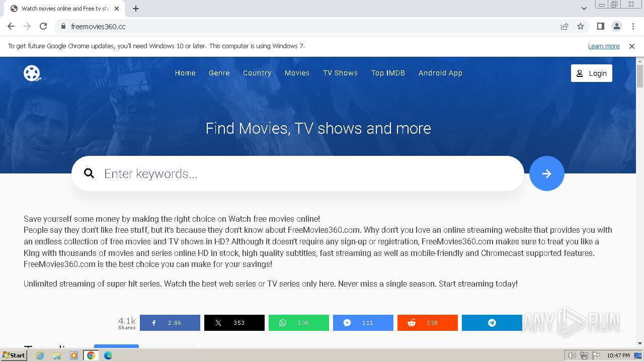Share on WhatsApp with 136 shares
The width and height of the screenshot is (644, 362).
(299, 323)
